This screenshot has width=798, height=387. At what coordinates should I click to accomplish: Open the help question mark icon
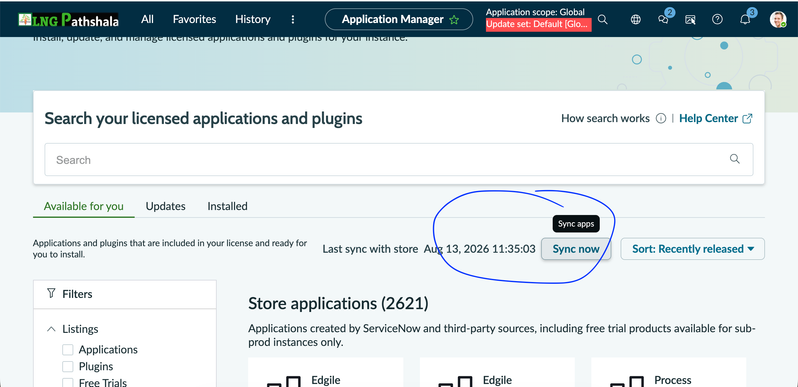[717, 19]
